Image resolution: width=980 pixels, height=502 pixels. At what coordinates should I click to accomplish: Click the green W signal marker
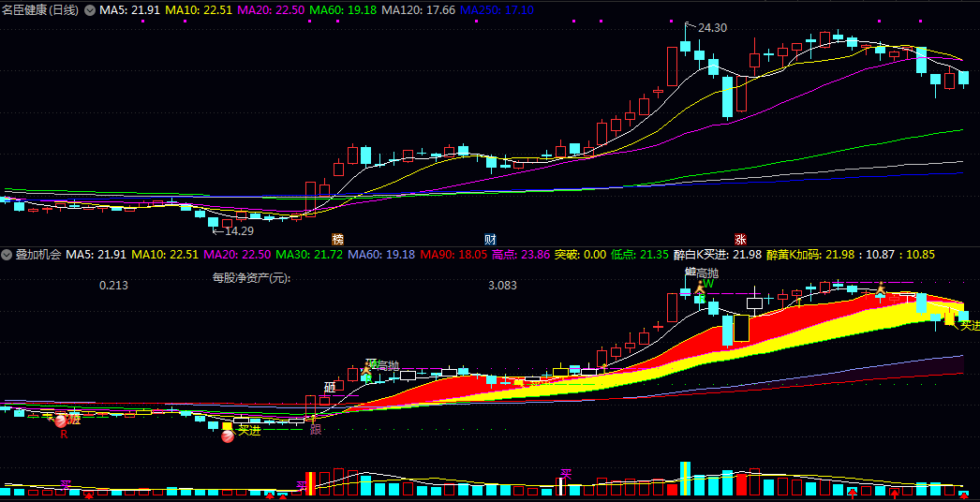708,285
